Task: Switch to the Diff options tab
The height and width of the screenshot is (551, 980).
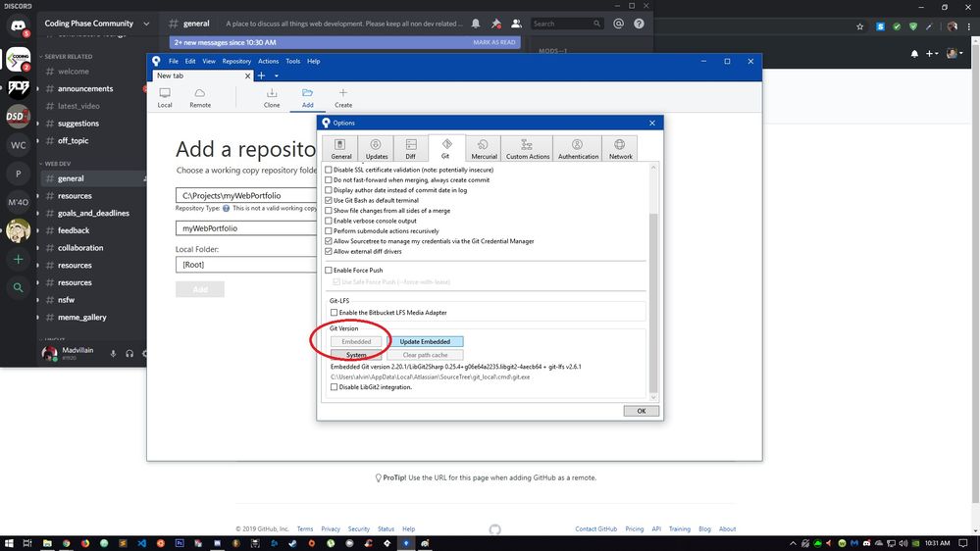Action: [411, 149]
